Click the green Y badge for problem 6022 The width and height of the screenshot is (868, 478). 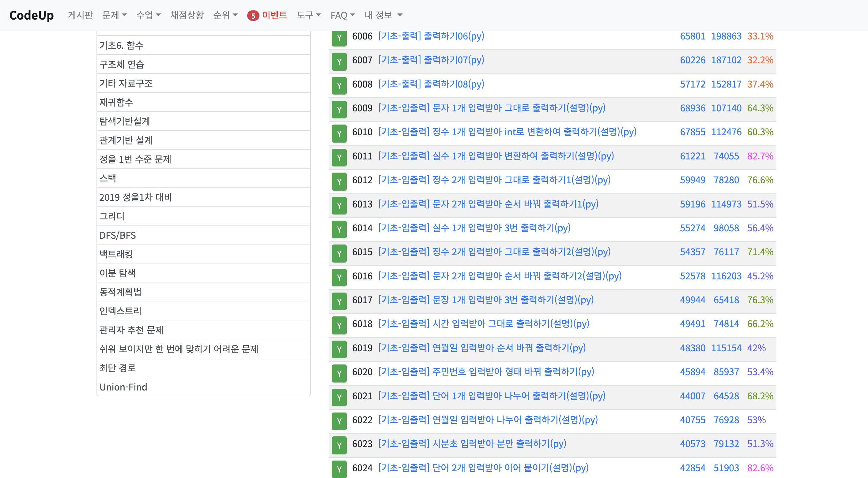pos(339,421)
